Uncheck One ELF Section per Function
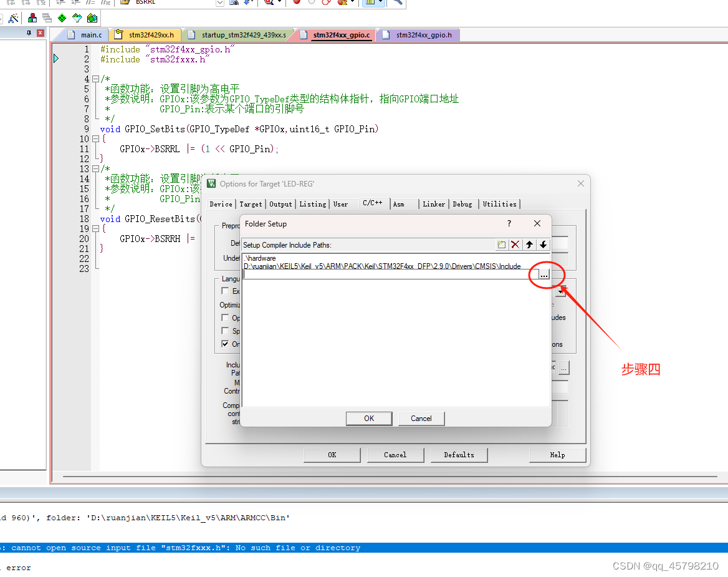728x577 pixels. tap(224, 344)
